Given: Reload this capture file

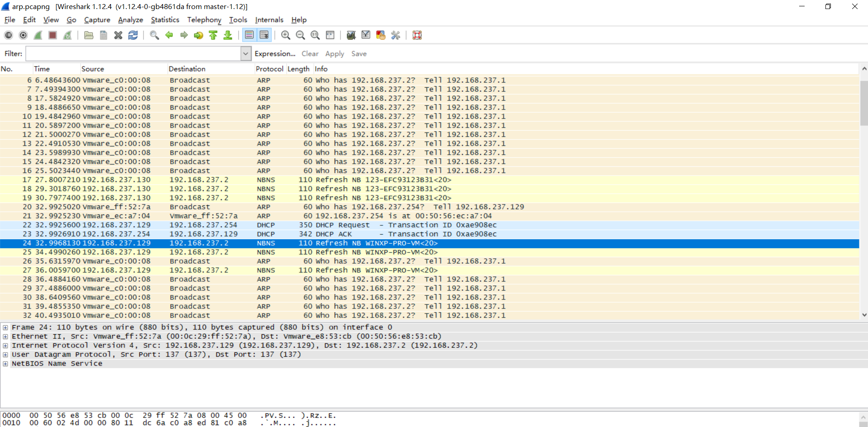Looking at the screenshot, I should tap(133, 35).
